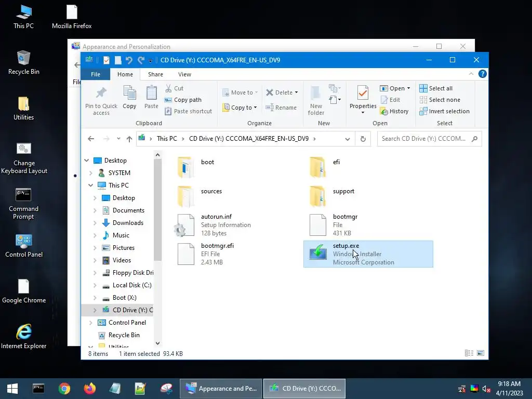Select Local Disk (C:) in navigation pane
532x399 pixels.
pyautogui.click(x=132, y=285)
